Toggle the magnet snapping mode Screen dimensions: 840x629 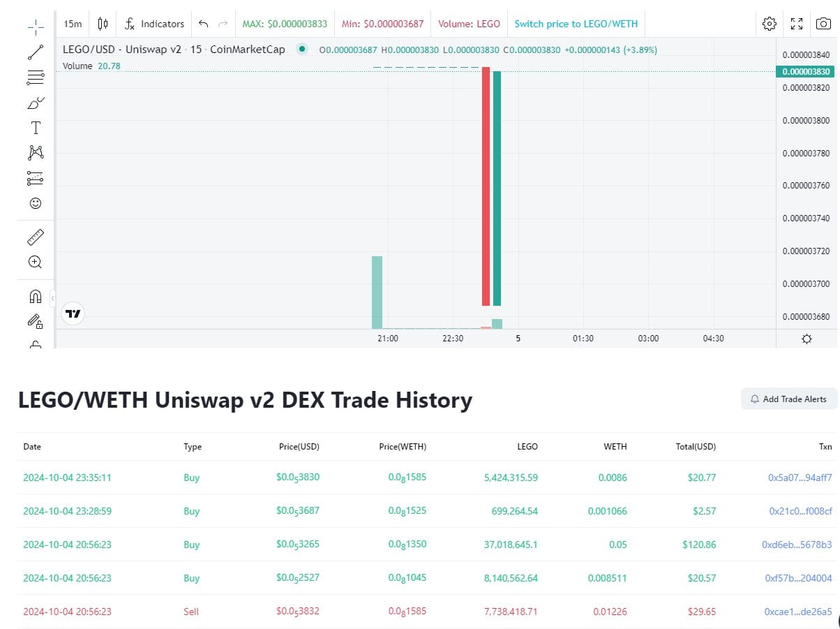coord(36,296)
